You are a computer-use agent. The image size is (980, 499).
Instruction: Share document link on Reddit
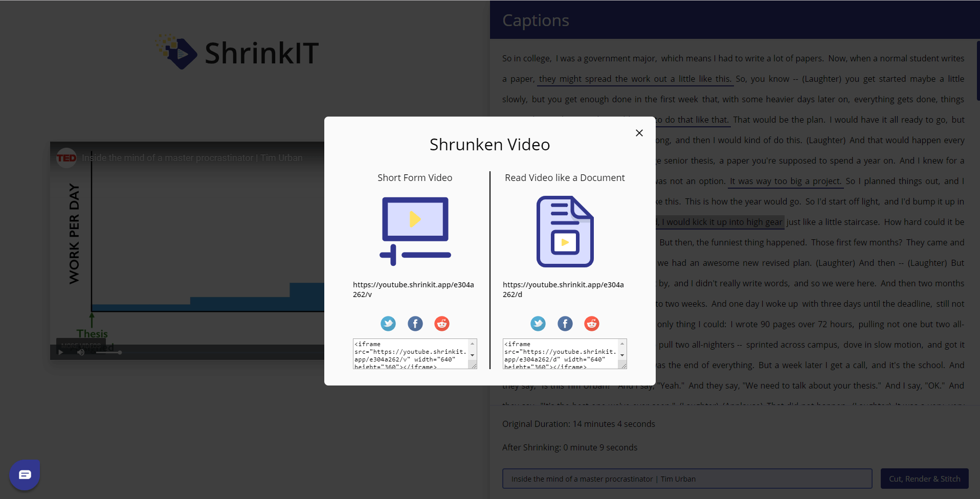[592, 324]
